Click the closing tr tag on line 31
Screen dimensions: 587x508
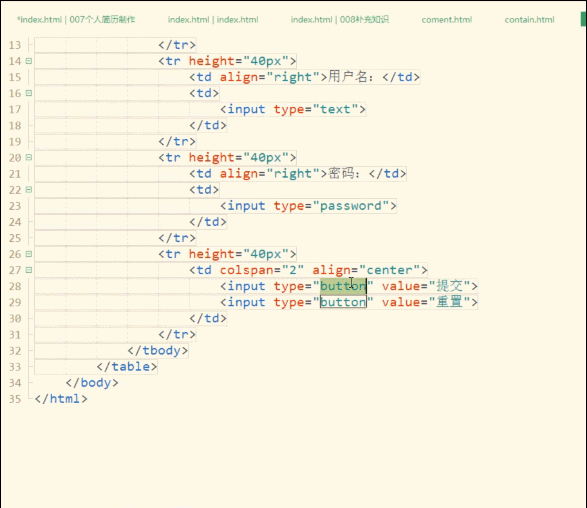coord(177,334)
